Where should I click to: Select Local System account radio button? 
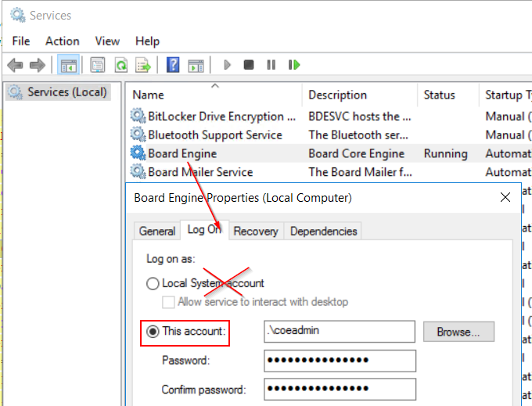[x=153, y=283]
